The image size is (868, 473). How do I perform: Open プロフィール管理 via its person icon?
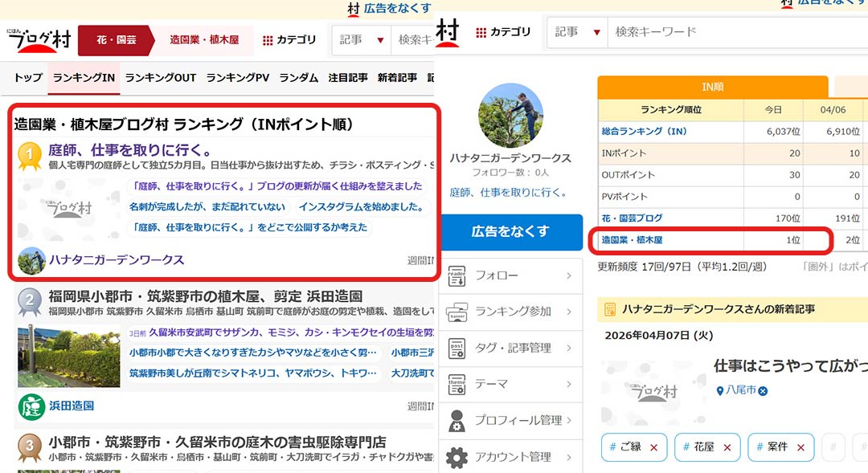(457, 420)
